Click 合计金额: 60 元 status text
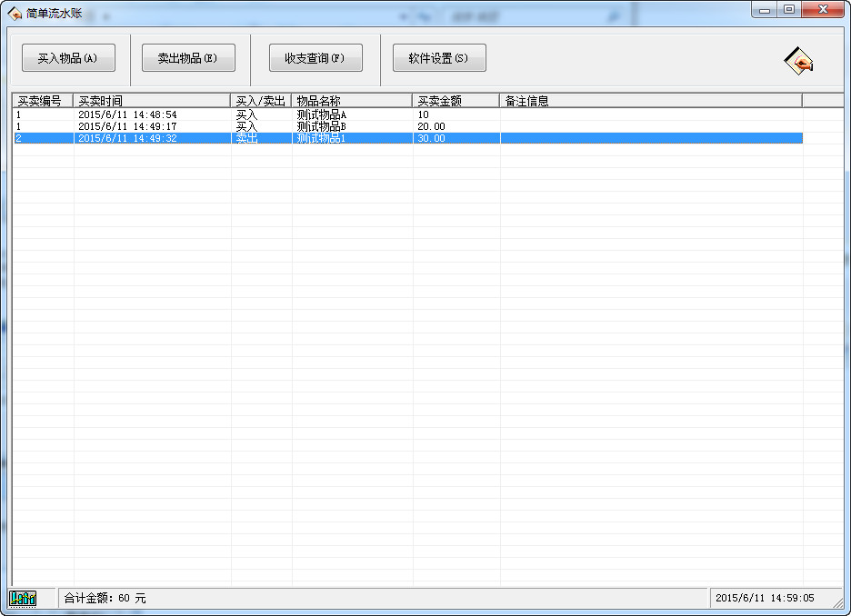 pyautogui.click(x=105, y=598)
